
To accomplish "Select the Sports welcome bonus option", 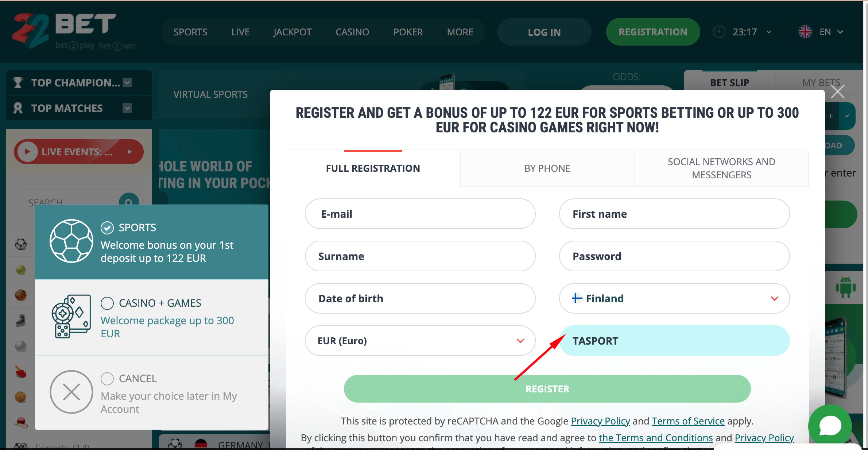I will [107, 228].
